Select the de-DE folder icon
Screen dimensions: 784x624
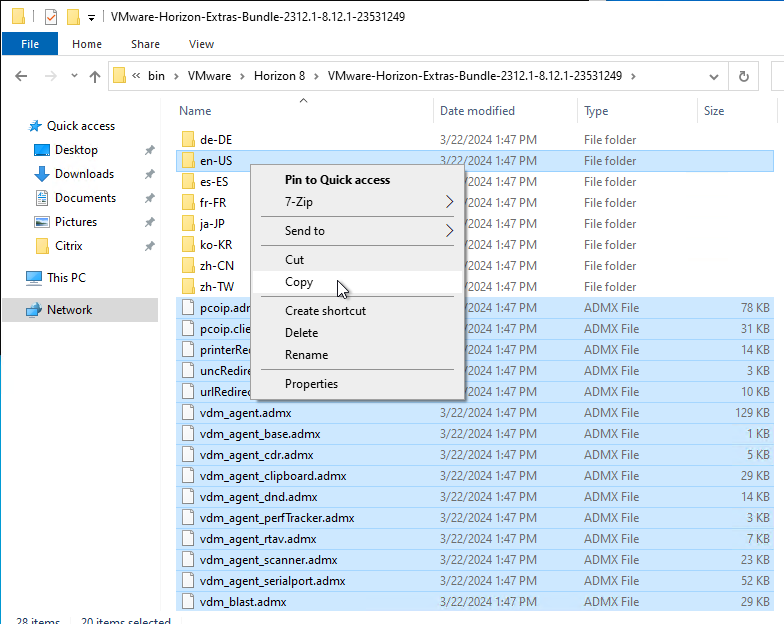click(188, 140)
